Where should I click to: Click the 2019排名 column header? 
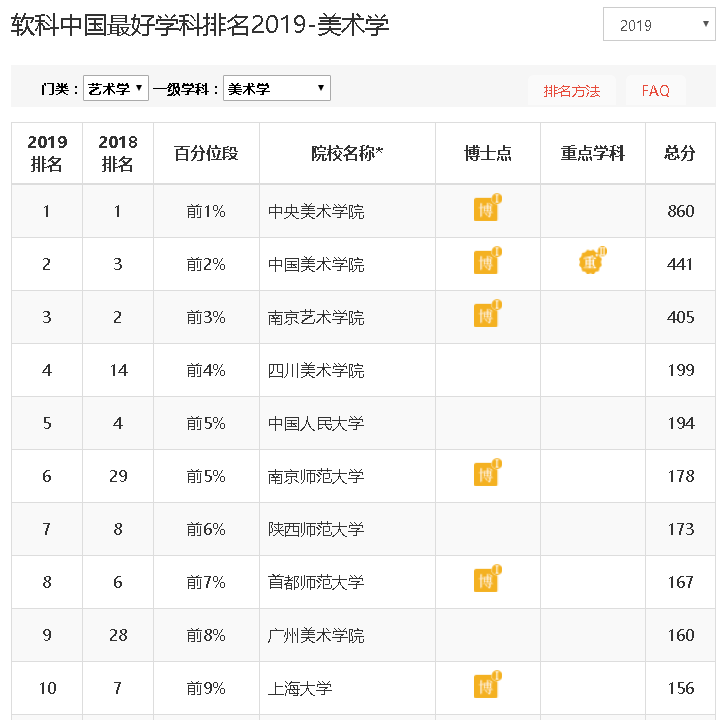click(x=47, y=153)
